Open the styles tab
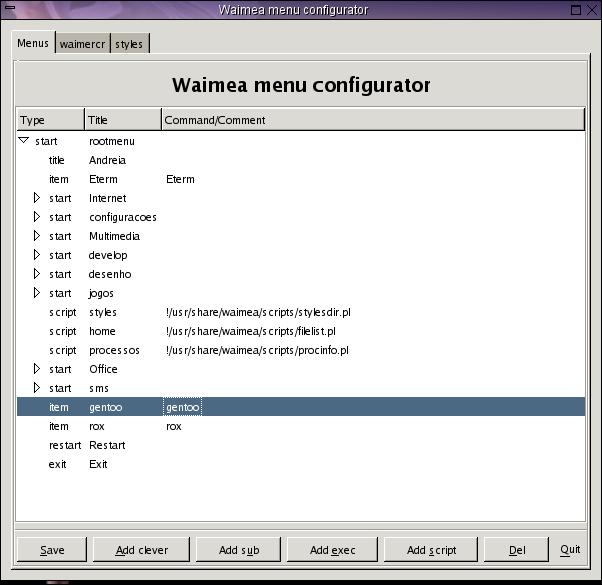Screen dimensions: 602x585 pyautogui.click(x=128, y=45)
